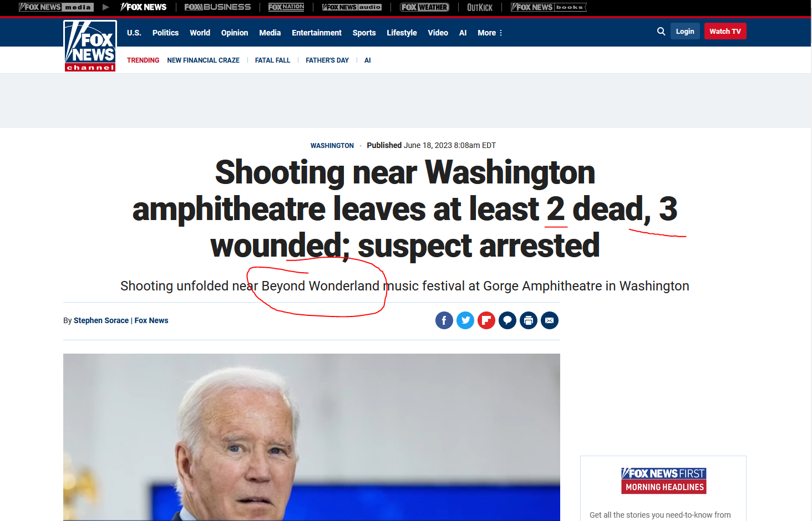Viewport: 812px width, 521px height.
Task: Expand the More navigation menu
Action: pos(490,33)
